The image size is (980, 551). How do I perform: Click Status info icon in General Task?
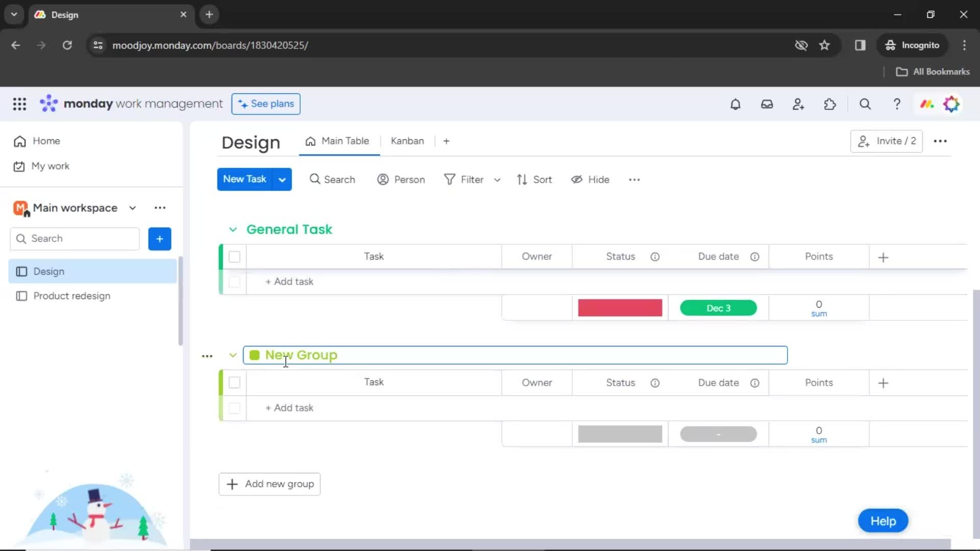tap(655, 257)
